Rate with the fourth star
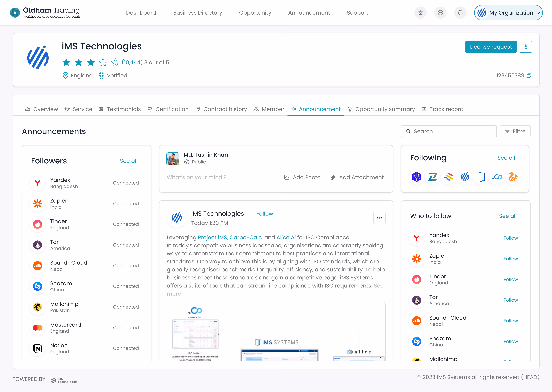Viewport: 552px width, 392px height. click(x=103, y=62)
